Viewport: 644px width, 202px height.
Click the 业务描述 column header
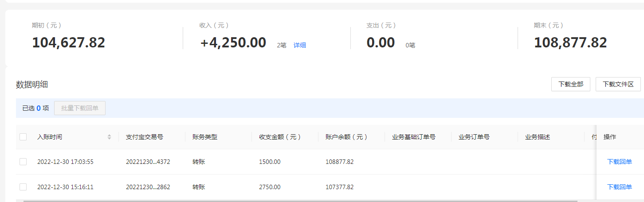pos(538,137)
